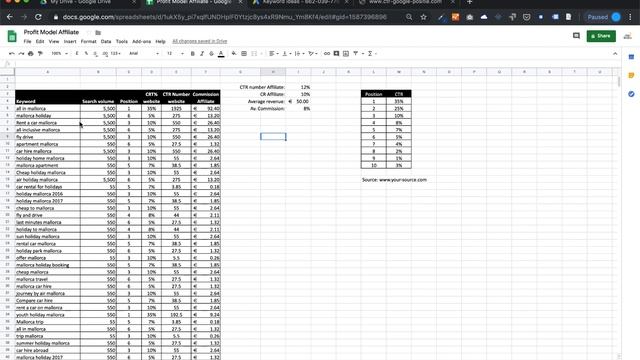Screen dimensions: 640x360
Task: Open vertical align dropdown
Action: [287, 53]
